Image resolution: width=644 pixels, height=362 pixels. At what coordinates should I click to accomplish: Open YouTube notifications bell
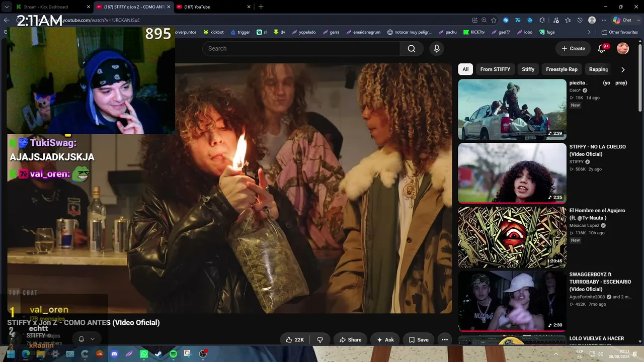coord(602,49)
